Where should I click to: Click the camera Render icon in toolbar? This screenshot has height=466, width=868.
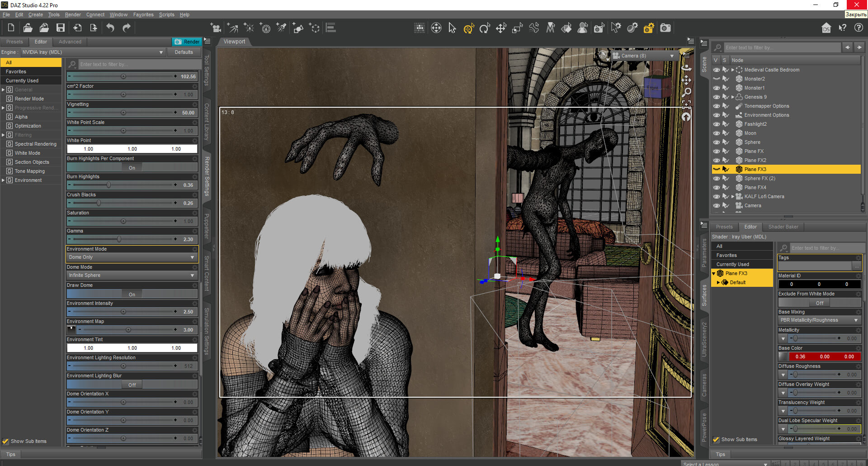pos(665,28)
